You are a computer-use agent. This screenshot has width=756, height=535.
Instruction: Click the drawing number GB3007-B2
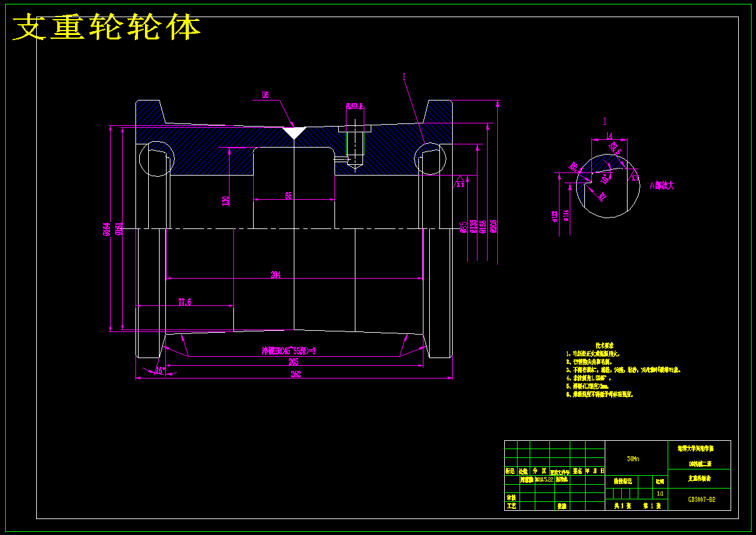(701, 499)
